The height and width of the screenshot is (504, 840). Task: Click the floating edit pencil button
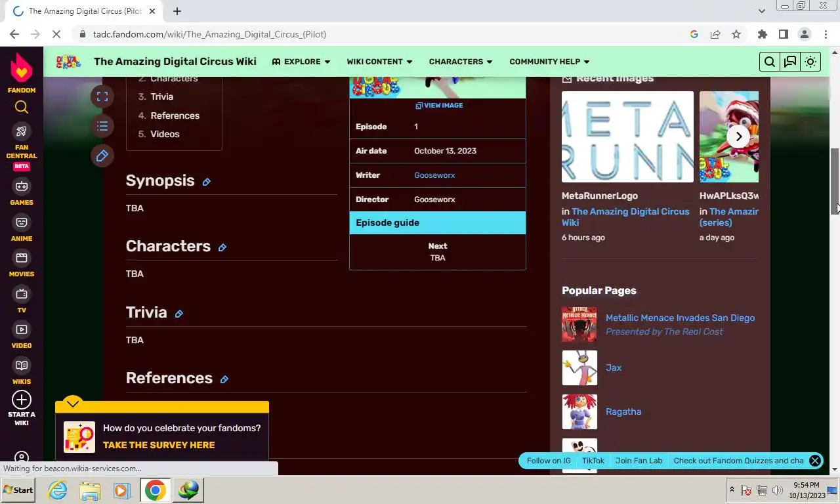[102, 156]
